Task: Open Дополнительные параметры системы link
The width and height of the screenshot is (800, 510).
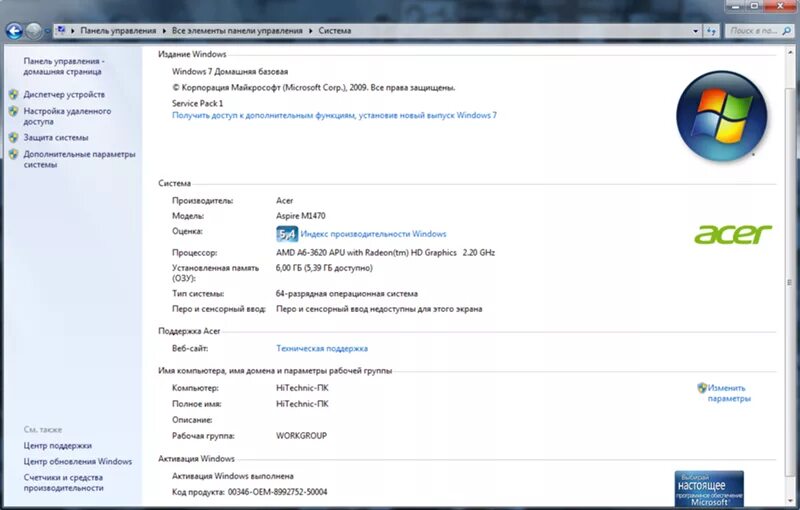Action: [79, 159]
